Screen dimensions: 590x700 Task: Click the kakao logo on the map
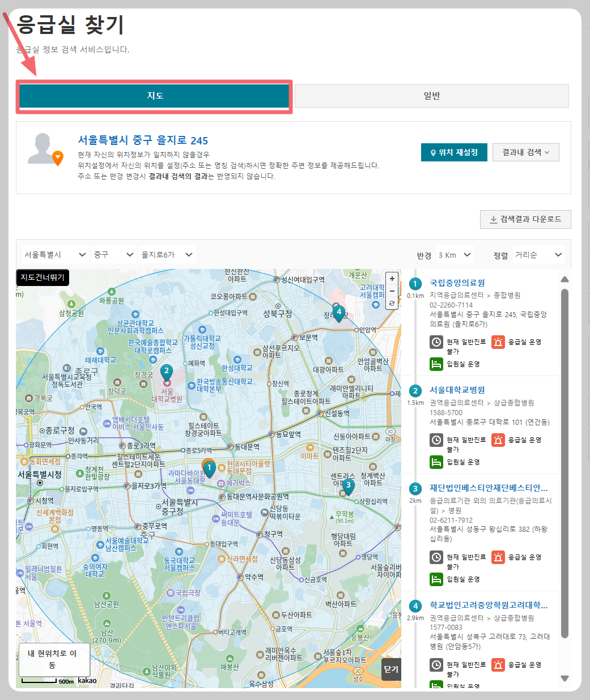point(87,680)
